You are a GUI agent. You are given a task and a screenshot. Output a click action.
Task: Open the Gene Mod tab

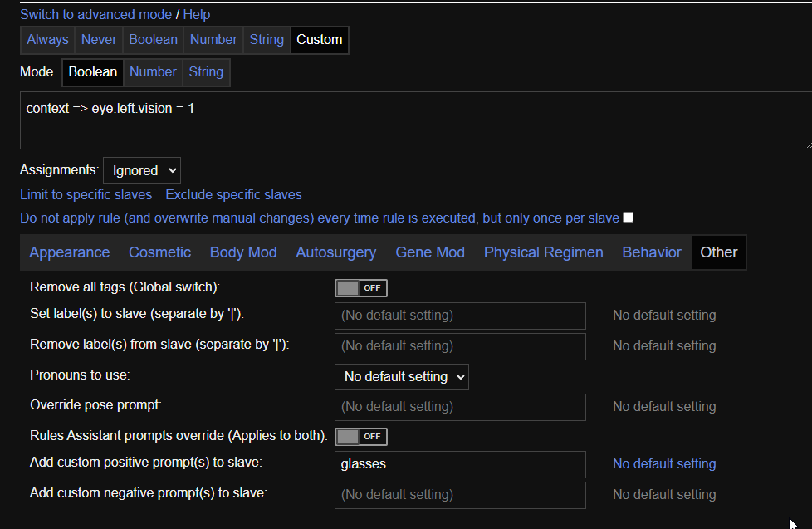pos(430,252)
